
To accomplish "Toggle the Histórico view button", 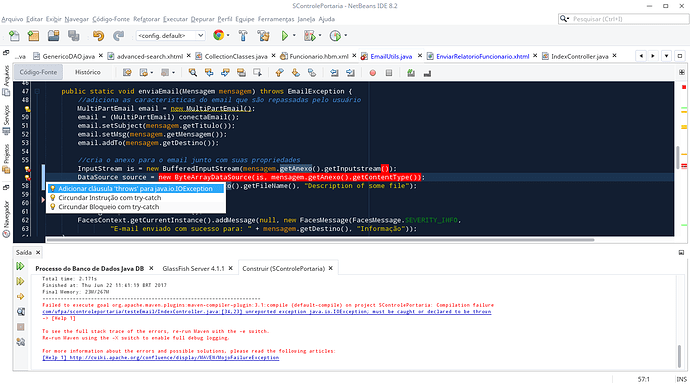I will click(88, 72).
